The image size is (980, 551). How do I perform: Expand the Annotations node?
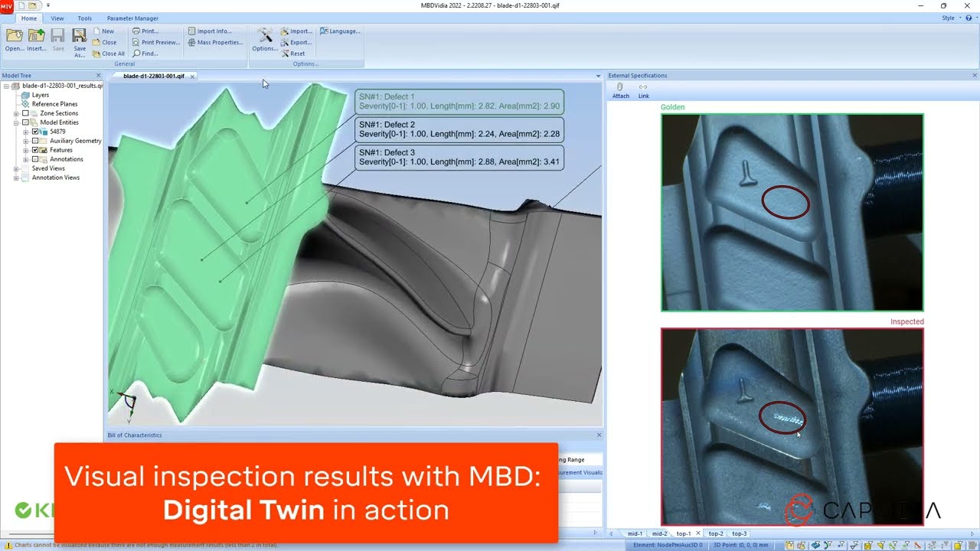[x=25, y=159]
